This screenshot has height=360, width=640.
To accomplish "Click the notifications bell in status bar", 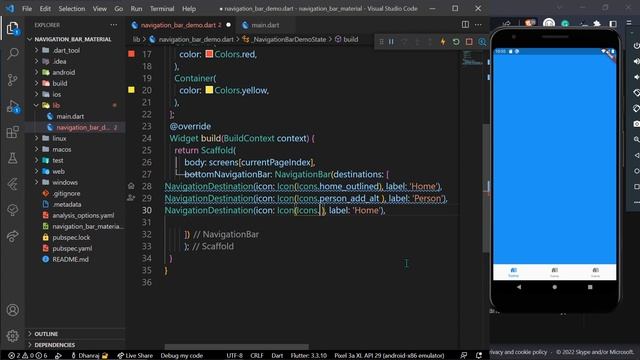I will click(x=479, y=356).
